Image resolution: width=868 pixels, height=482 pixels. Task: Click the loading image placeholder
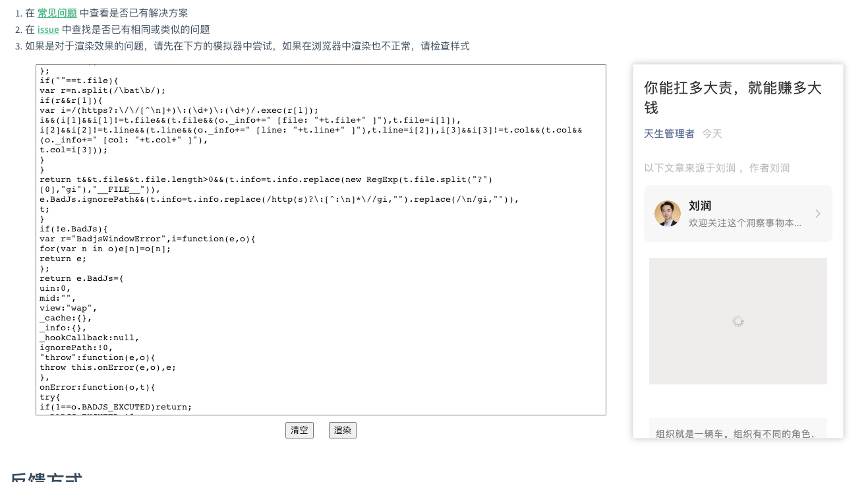[x=738, y=321]
